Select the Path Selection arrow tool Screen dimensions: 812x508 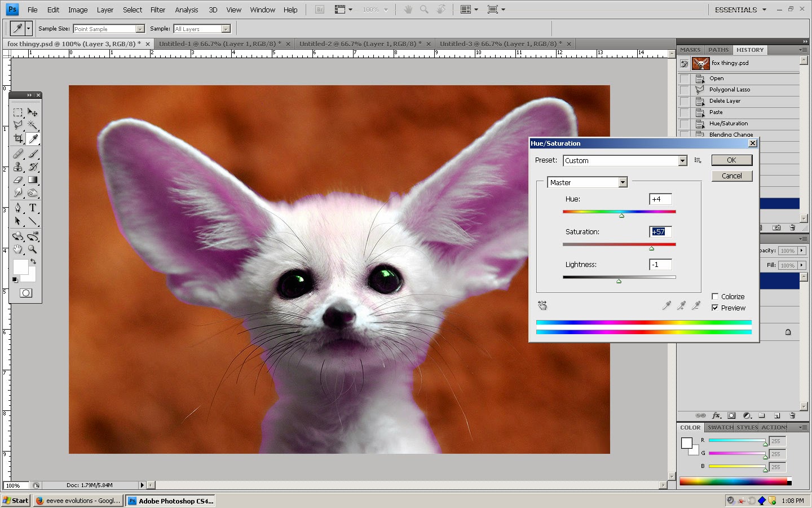18,221
